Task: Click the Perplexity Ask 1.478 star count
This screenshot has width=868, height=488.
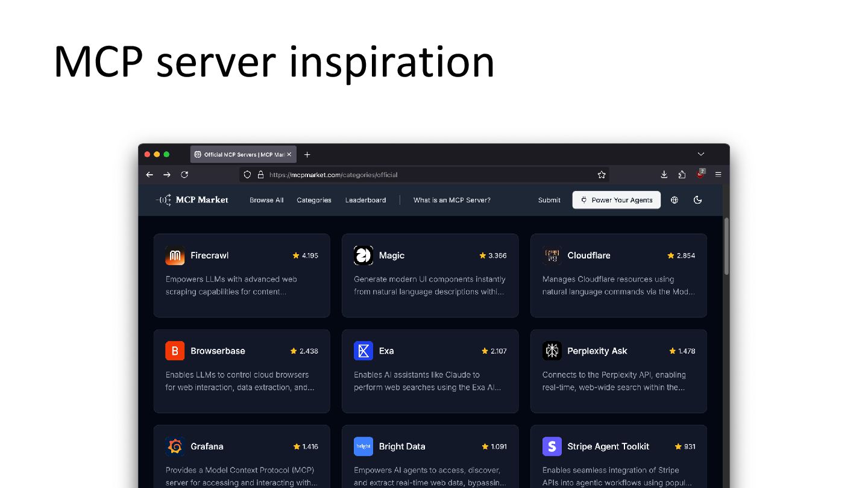Action: click(682, 351)
